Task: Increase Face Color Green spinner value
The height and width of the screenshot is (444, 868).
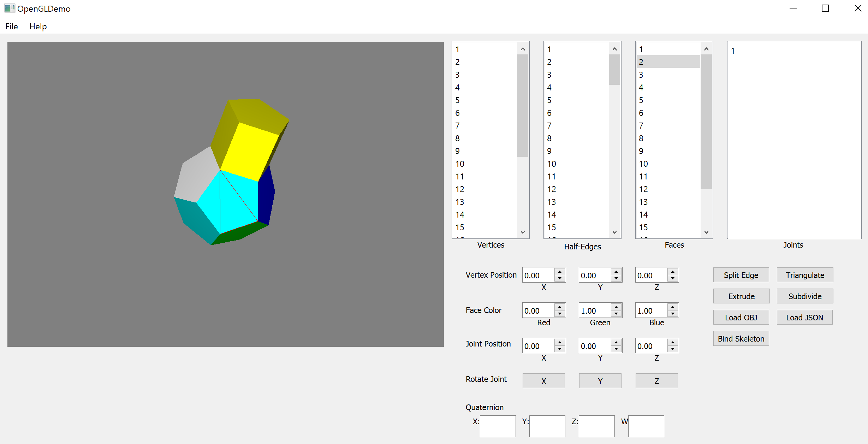Action: click(x=616, y=307)
